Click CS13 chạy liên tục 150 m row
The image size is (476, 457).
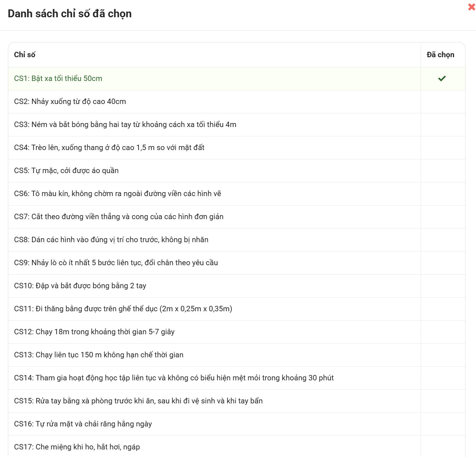click(x=99, y=355)
